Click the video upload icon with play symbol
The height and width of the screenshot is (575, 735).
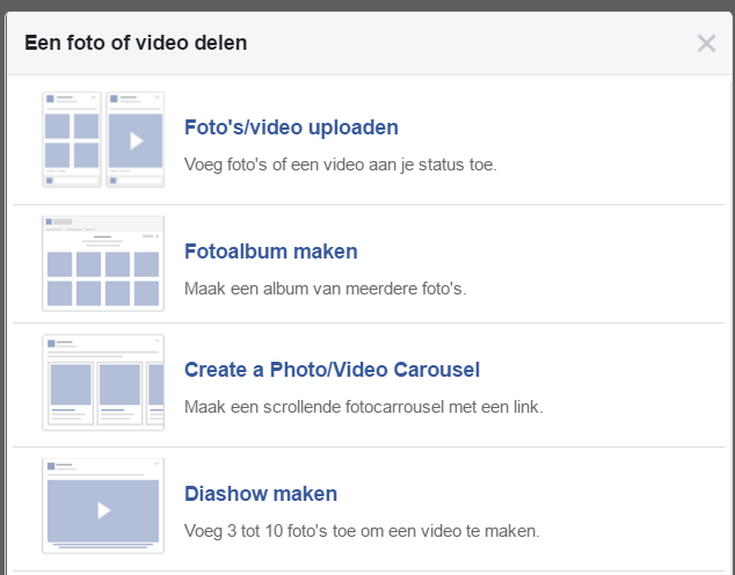[x=135, y=140]
